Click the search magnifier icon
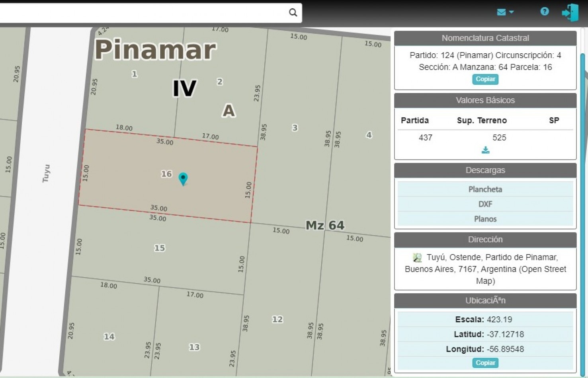The image size is (588, 378). 293,12
